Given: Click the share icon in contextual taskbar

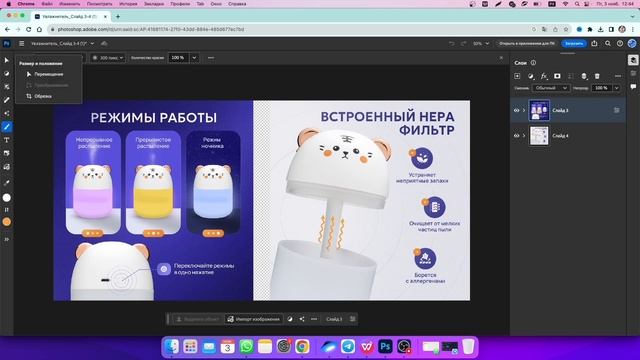Looking at the screenshot, I should (x=302, y=319).
